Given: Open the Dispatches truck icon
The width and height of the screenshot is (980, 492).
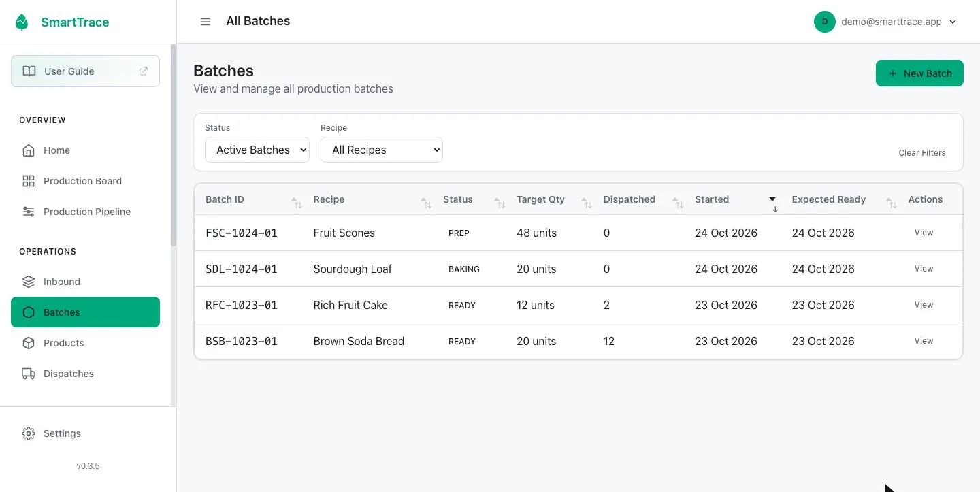Looking at the screenshot, I should pyautogui.click(x=29, y=374).
